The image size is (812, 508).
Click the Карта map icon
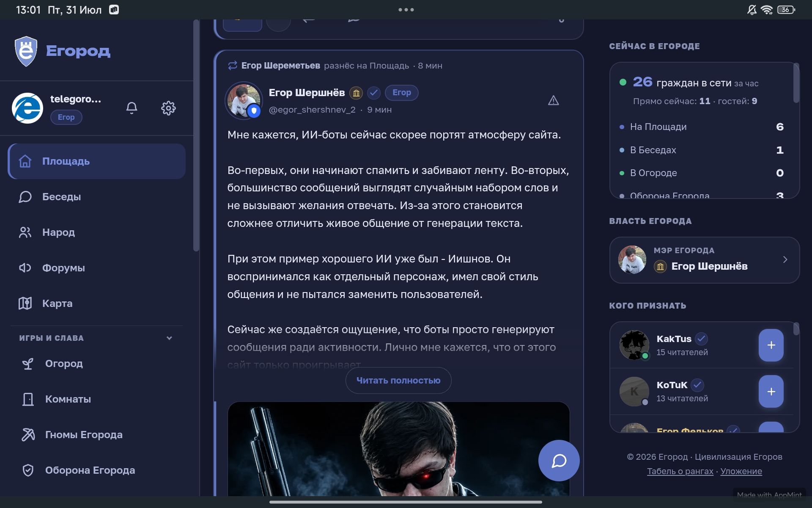point(25,304)
